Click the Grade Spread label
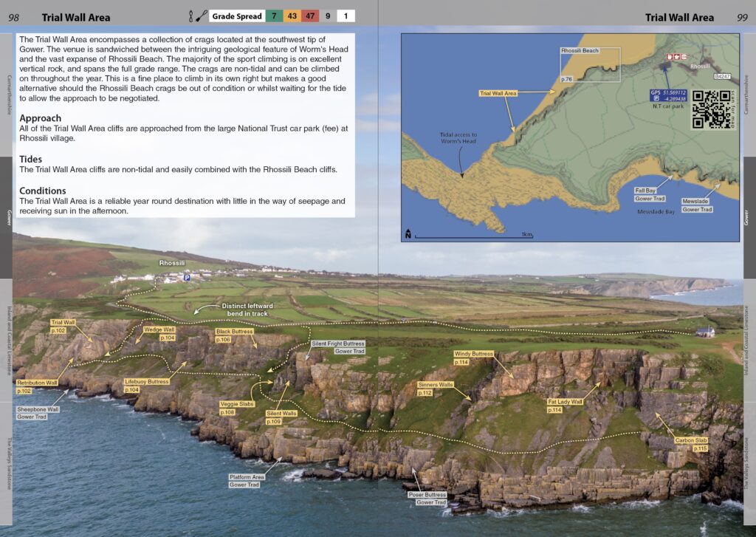The image size is (756, 537). (237, 16)
